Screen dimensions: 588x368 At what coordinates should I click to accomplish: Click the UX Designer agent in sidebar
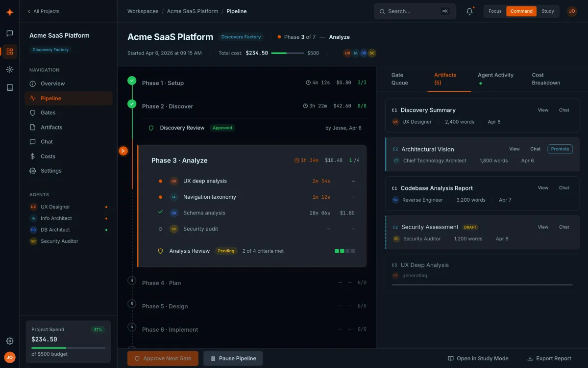[69, 207]
